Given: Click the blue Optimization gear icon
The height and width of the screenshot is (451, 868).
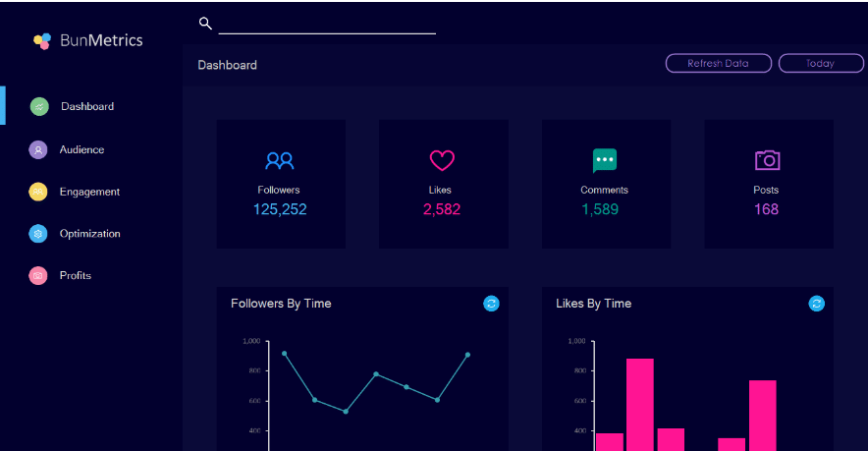Looking at the screenshot, I should (38, 234).
